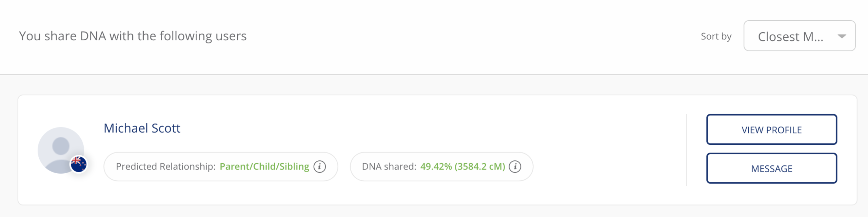Click the dropdown arrow in sort box
This screenshot has width=868, height=217.
[842, 36]
